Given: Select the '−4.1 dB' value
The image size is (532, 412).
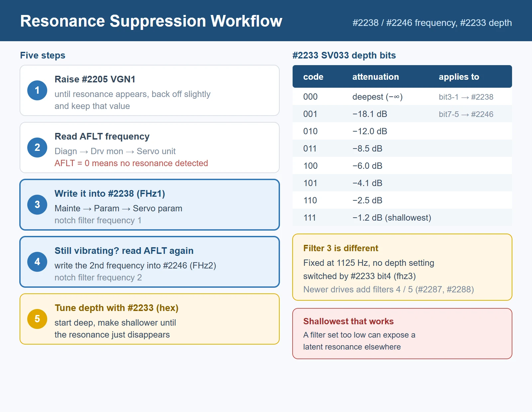Looking at the screenshot, I should 367,183.
